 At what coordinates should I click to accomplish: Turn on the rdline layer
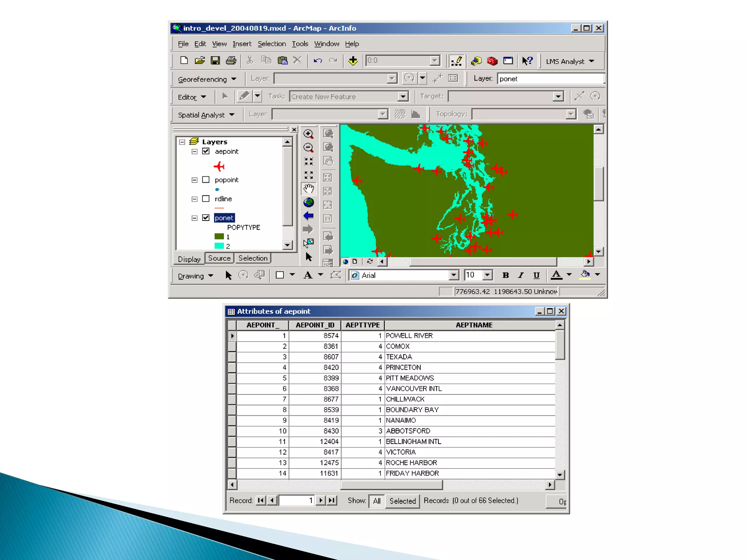click(206, 199)
